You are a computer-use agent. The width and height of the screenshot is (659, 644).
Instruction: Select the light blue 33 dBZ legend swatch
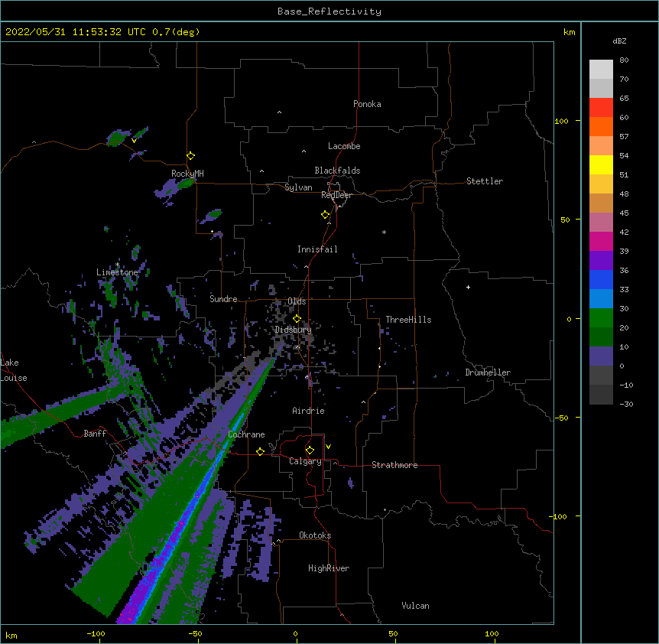[x=601, y=299]
